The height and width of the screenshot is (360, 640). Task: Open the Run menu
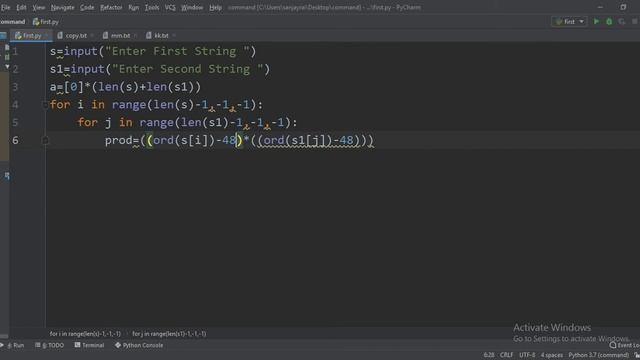coord(133,7)
